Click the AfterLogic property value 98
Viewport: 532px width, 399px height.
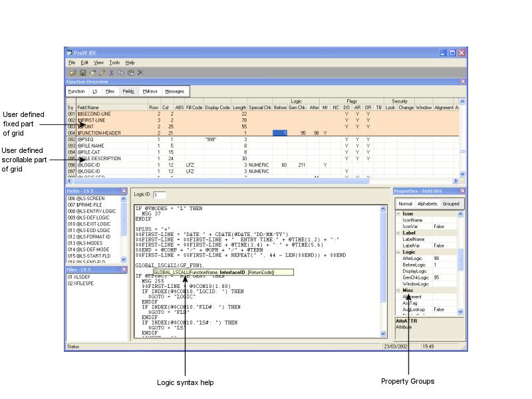tap(444, 259)
